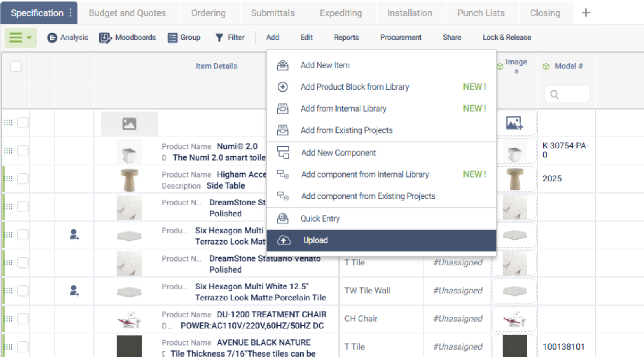
Task: Click the image placeholder in first row
Action: point(129,124)
